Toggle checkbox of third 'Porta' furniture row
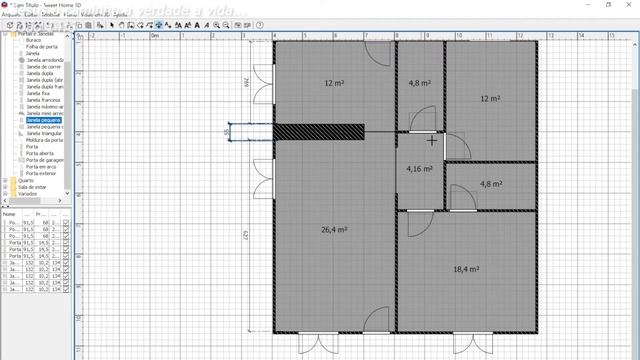The image size is (640, 360). tap(66, 256)
